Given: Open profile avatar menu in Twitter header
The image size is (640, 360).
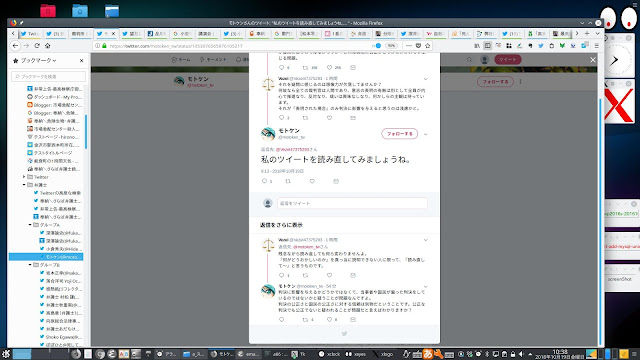Looking at the screenshot, I should point(484,60).
